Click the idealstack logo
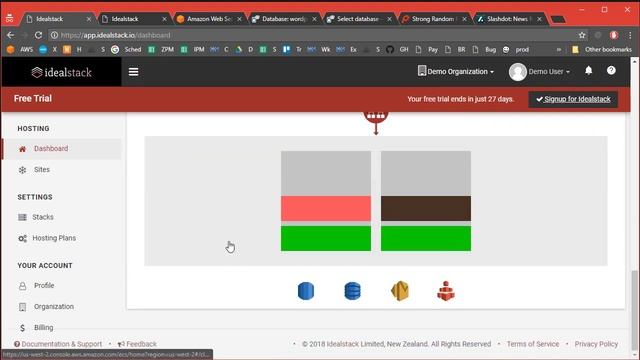This screenshot has height=360, width=640. coord(62,72)
